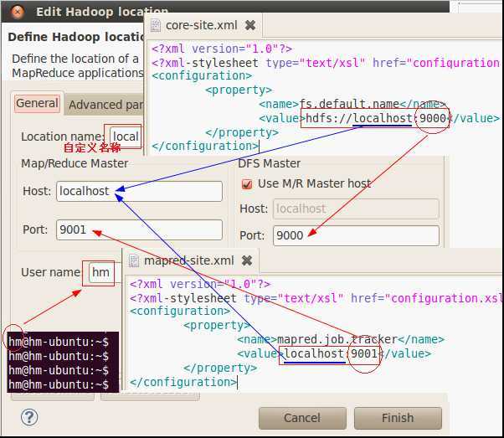Close the core-site.xml editor tab
Viewport: 504px width, 438px height.
pyautogui.click(x=250, y=25)
